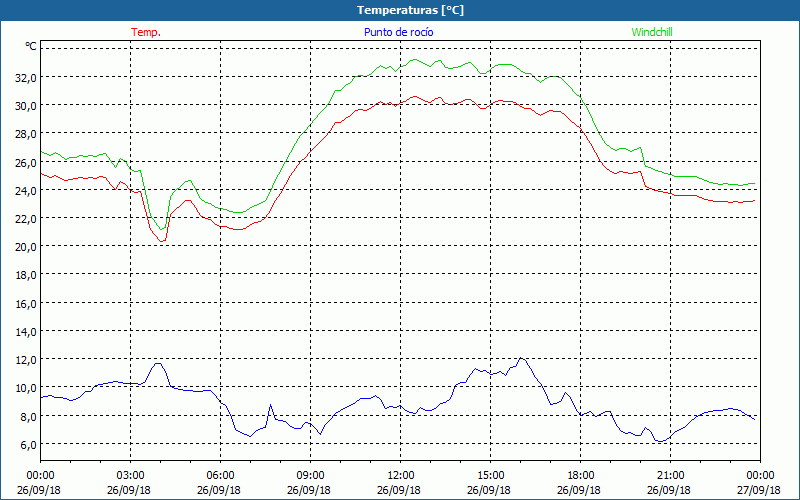The image size is (800, 500).
Task: Click the 26/09/18 date under 12:00
Action: pos(399,490)
